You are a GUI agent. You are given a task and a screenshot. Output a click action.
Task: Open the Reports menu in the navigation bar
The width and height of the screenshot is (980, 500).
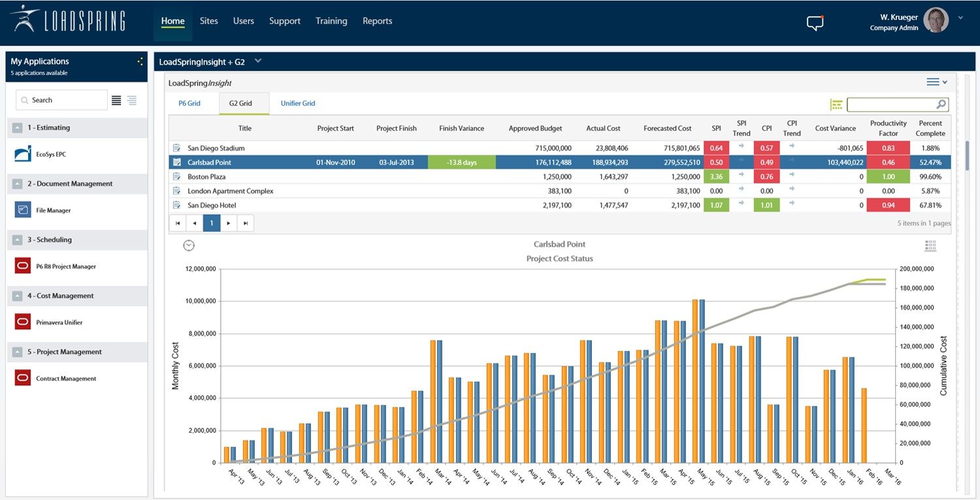click(377, 21)
